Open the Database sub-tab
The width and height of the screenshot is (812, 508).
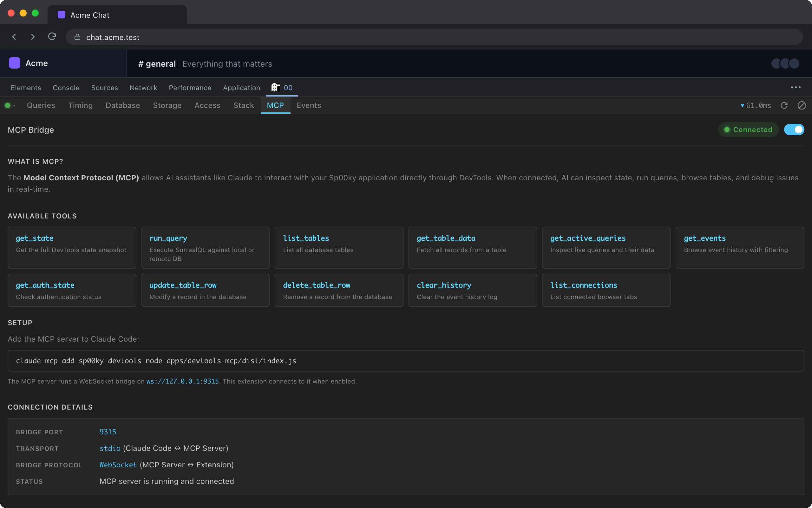pyautogui.click(x=123, y=105)
